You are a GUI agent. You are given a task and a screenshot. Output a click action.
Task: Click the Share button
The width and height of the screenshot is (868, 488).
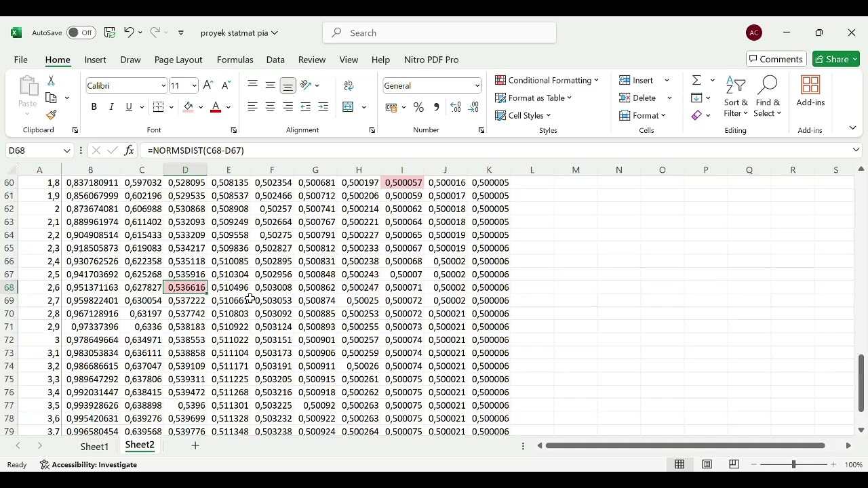tap(836, 59)
